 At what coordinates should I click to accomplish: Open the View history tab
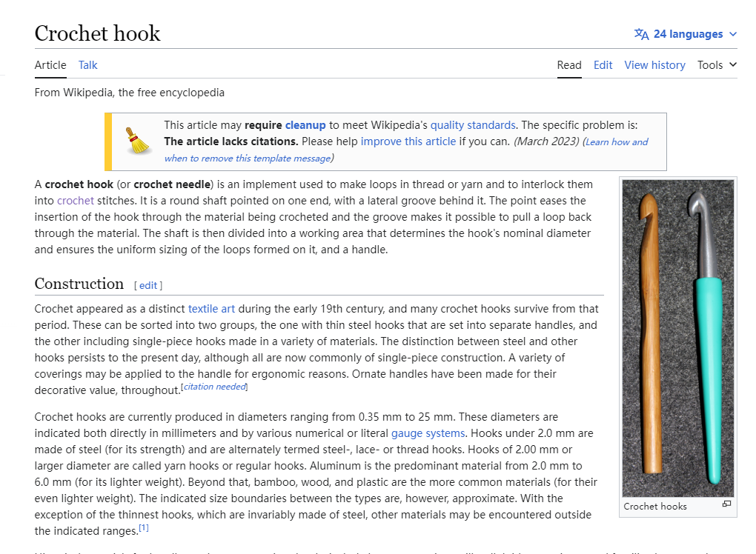654,65
